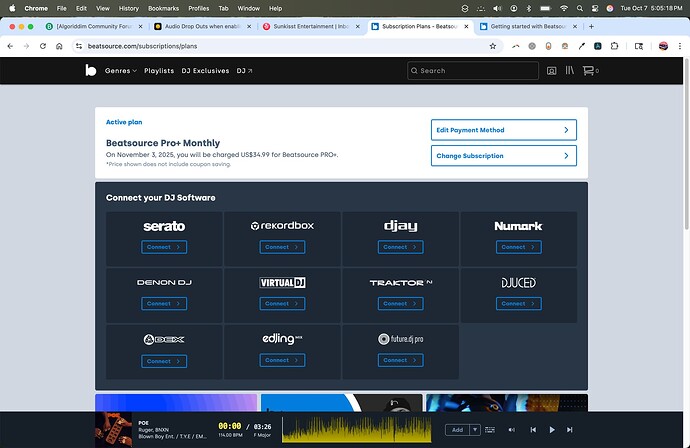Connect Serato
The width and height of the screenshot is (690, 448).
coord(164,247)
